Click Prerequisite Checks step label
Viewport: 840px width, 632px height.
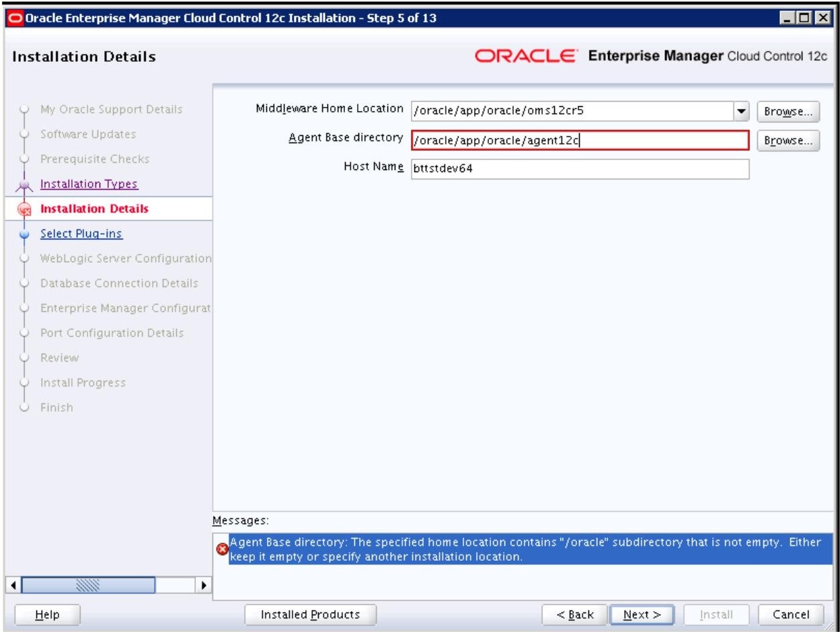95,159
